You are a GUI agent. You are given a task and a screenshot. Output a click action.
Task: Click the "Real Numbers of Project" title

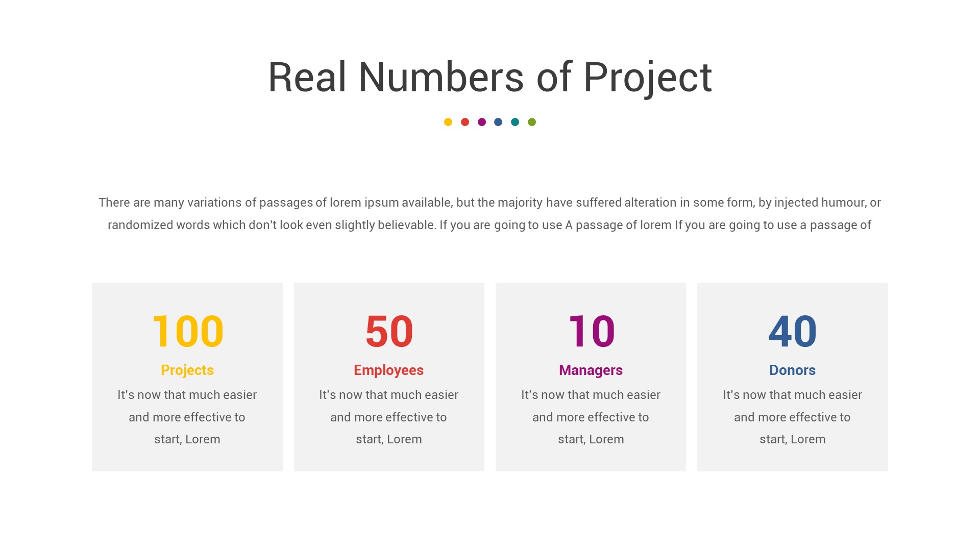click(x=490, y=78)
